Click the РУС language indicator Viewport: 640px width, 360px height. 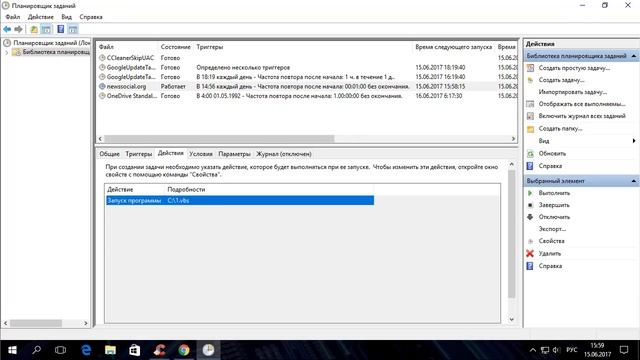pos(572,350)
